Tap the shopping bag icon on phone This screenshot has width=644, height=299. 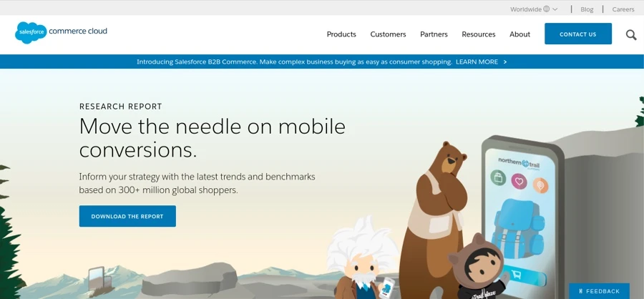click(498, 178)
